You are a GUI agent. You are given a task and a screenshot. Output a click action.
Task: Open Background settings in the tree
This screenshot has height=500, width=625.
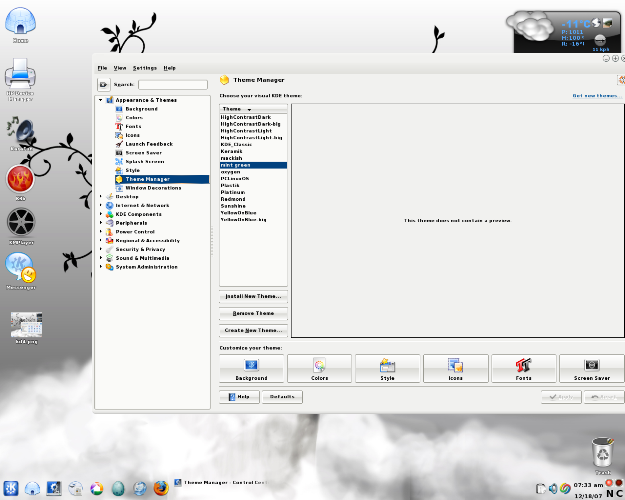(141, 109)
